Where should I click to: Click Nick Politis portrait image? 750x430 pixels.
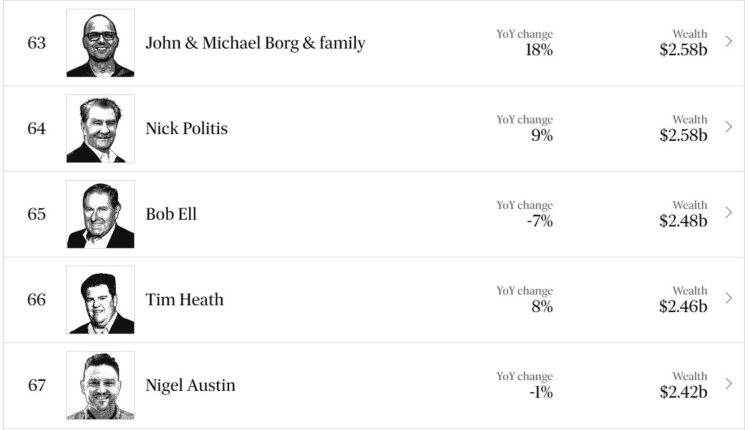point(100,129)
